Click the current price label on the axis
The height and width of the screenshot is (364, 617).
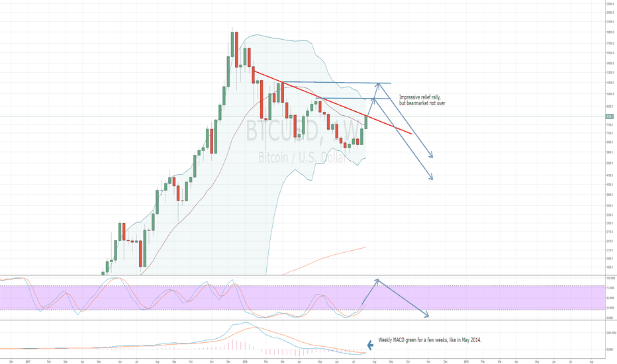610,116
